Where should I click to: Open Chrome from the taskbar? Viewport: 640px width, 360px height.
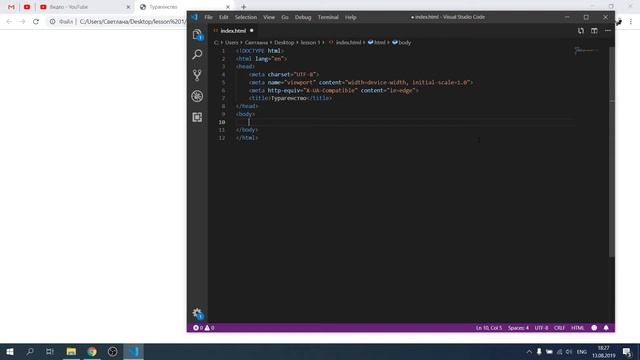click(92, 351)
